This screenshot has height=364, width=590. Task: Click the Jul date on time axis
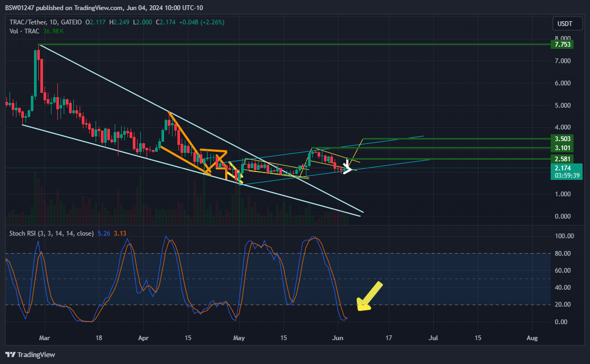[x=433, y=338]
